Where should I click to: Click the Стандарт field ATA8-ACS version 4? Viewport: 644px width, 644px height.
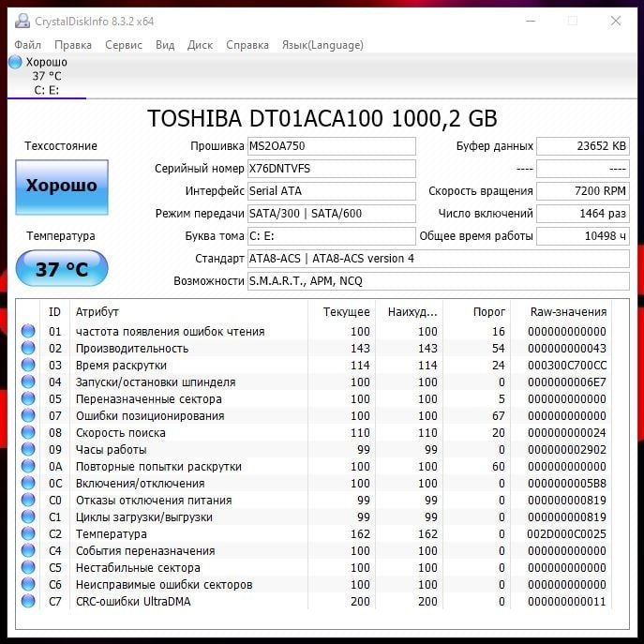click(x=438, y=259)
